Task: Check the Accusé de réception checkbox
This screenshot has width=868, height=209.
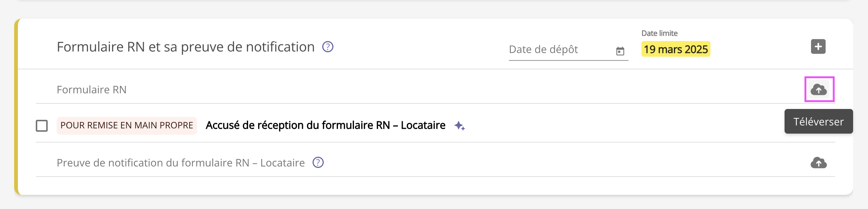Action: coord(42,126)
